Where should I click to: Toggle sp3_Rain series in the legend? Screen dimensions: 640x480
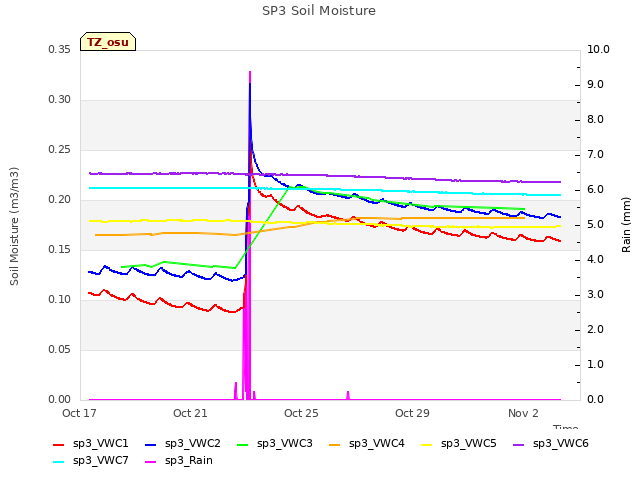pos(179,461)
